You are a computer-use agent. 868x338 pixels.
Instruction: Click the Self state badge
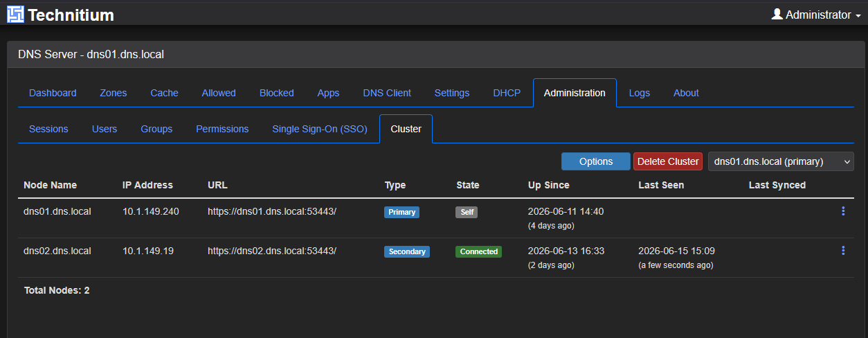click(467, 213)
